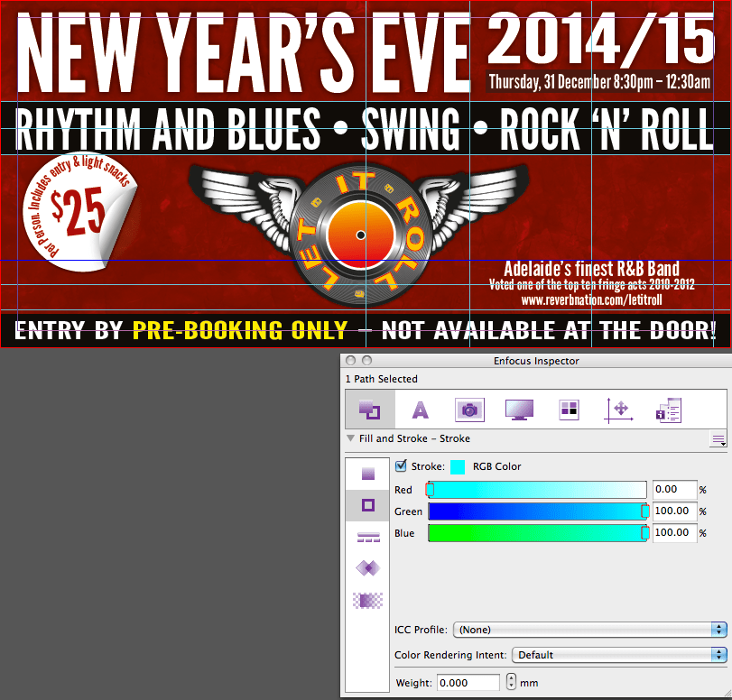Click the Blue channel slider
Viewport: 732px width, 700px height.
[537, 532]
